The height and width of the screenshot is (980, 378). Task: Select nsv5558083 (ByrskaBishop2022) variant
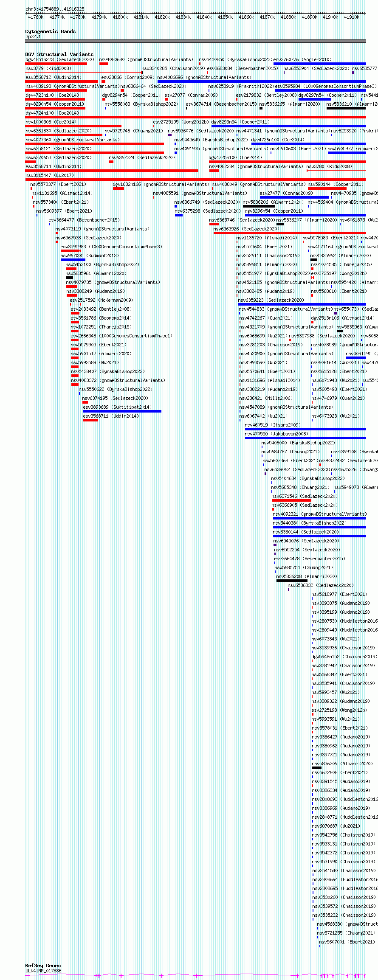tap(141, 104)
